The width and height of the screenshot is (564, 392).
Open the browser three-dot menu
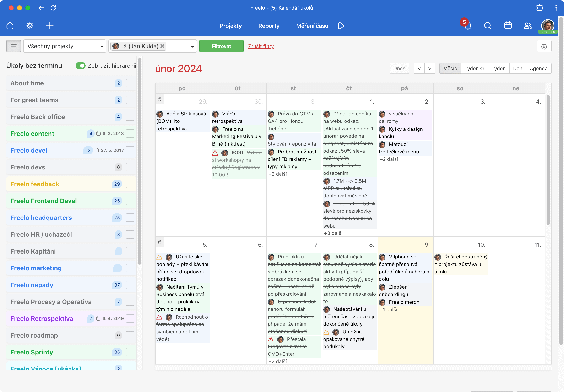click(556, 8)
